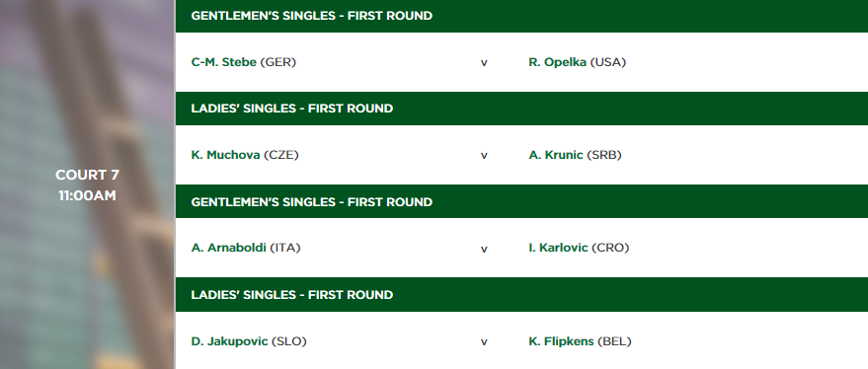Click the 11:00AM start time text
The width and height of the screenshot is (868, 369).
pyautogui.click(x=87, y=195)
